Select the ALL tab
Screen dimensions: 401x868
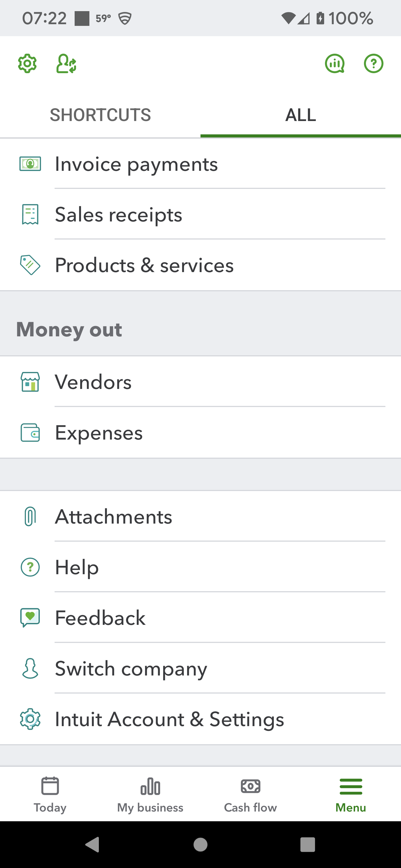300,115
